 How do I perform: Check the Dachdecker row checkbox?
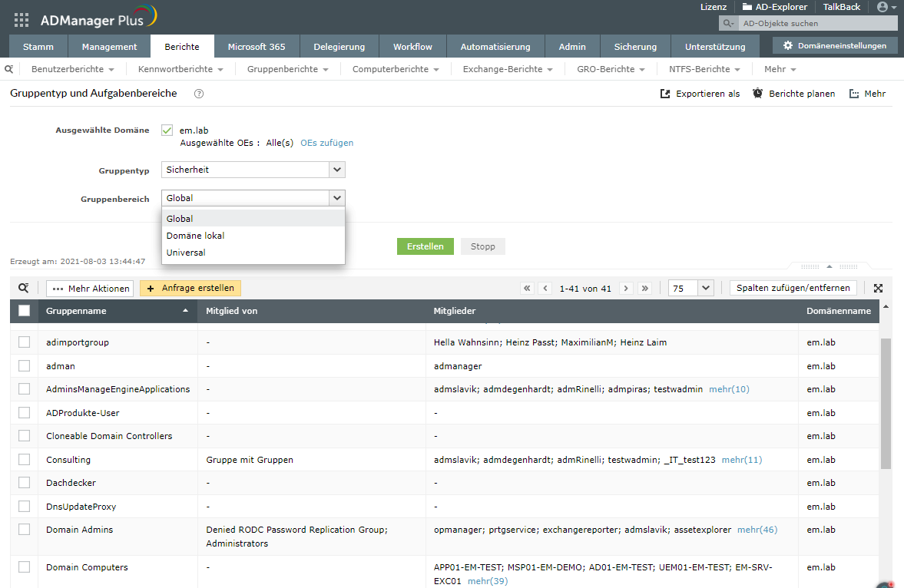click(25, 483)
